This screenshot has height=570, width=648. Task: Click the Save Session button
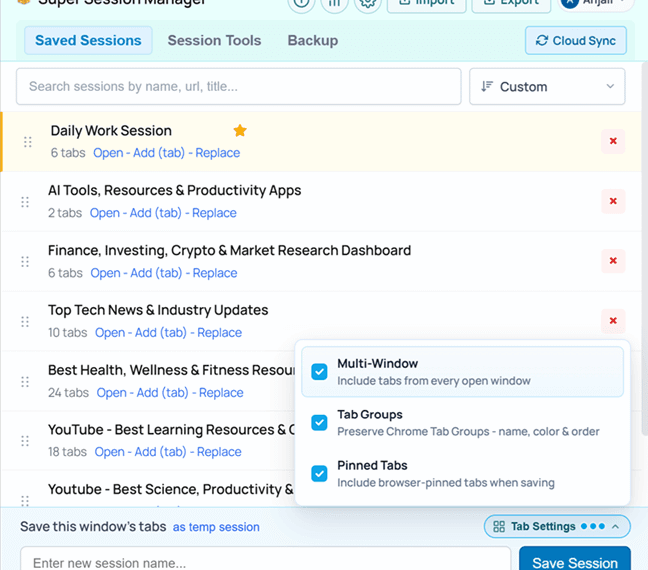[575, 559]
